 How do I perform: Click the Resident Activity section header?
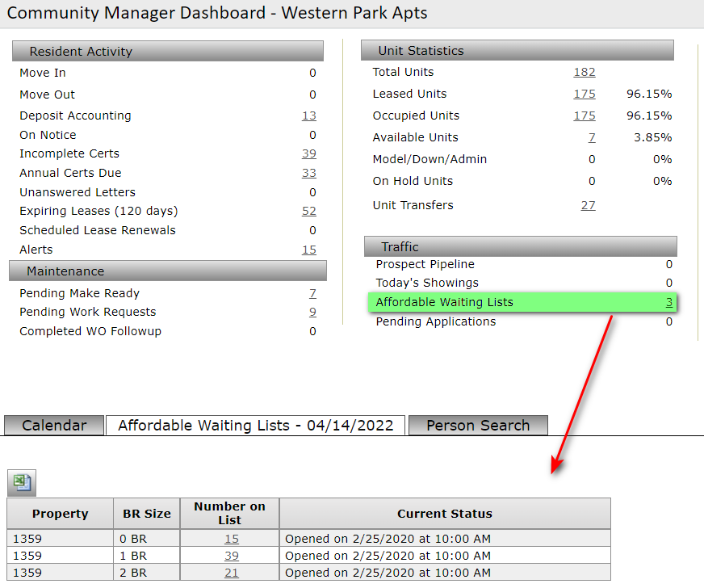pyautogui.click(x=168, y=51)
